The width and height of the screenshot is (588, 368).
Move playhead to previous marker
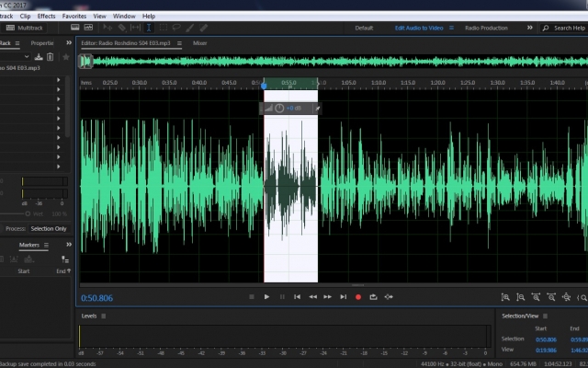pyautogui.click(x=297, y=296)
